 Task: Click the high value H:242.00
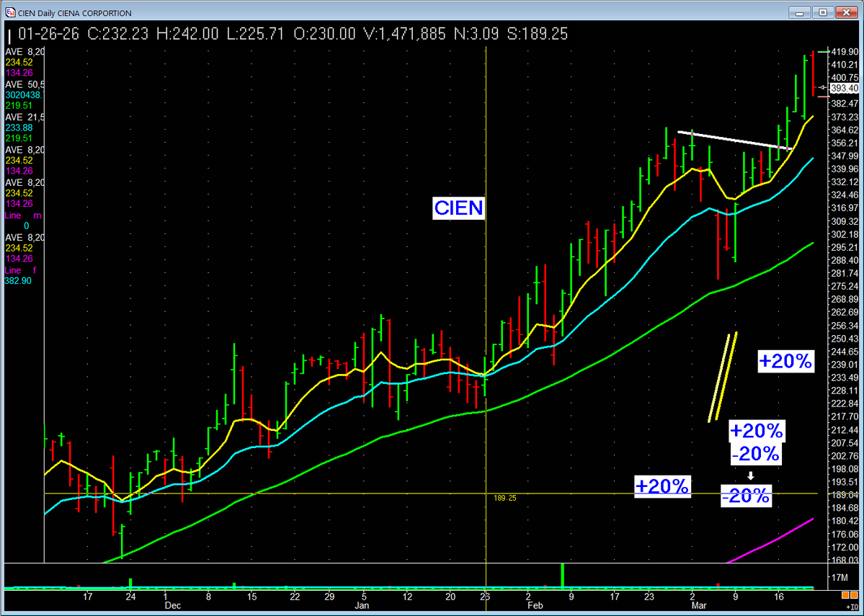188,34
